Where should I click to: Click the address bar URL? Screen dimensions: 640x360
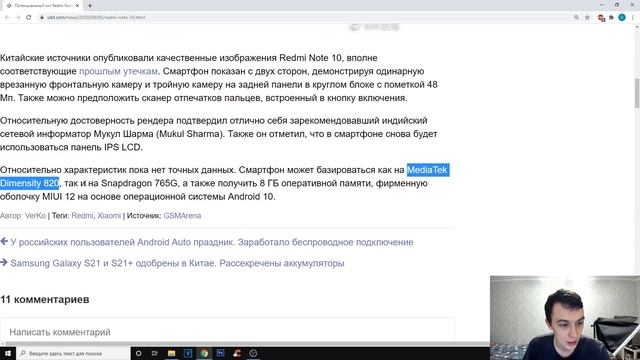click(x=96, y=17)
